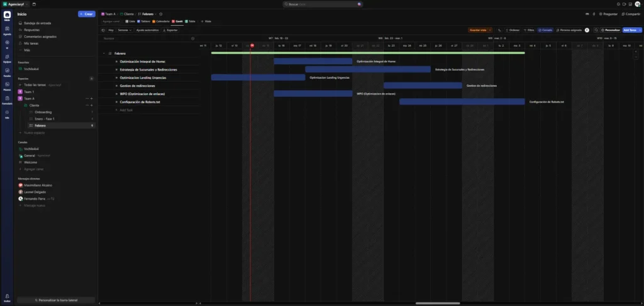Click the sidebar toggle icon left of Hoy
The width and height of the screenshot is (644, 306).
pyautogui.click(x=103, y=30)
